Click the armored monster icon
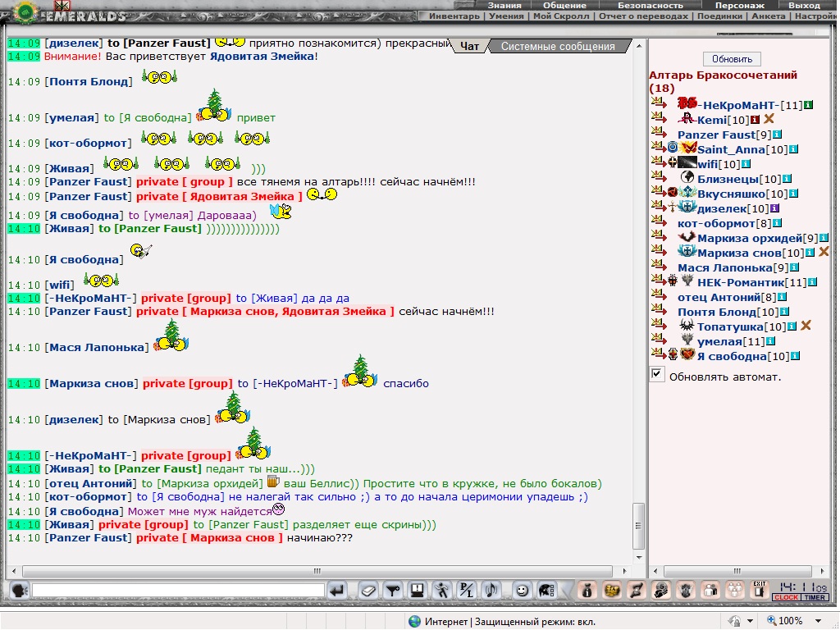 (686, 591)
